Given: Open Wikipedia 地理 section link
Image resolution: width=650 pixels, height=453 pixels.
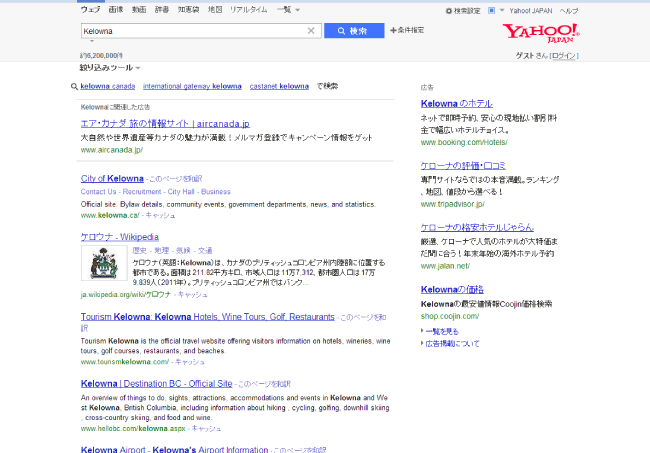Looking at the screenshot, I should click(x=162, y=251).
